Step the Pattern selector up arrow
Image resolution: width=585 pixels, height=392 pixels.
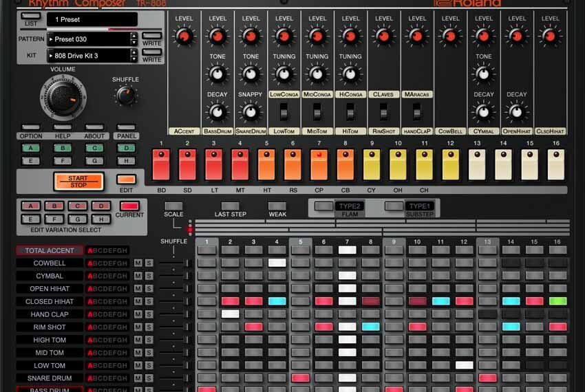click(134, 36)
